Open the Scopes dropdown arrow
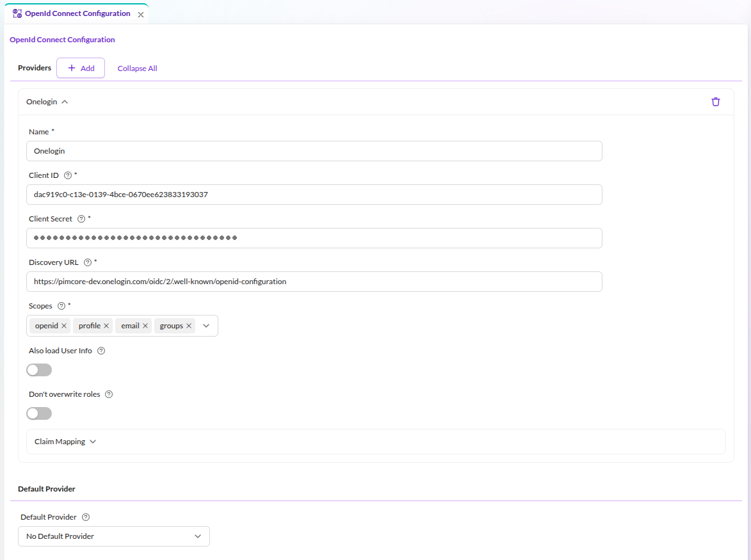Image resolution: width=751 pixels, height=560 pixels. point(206,326)
